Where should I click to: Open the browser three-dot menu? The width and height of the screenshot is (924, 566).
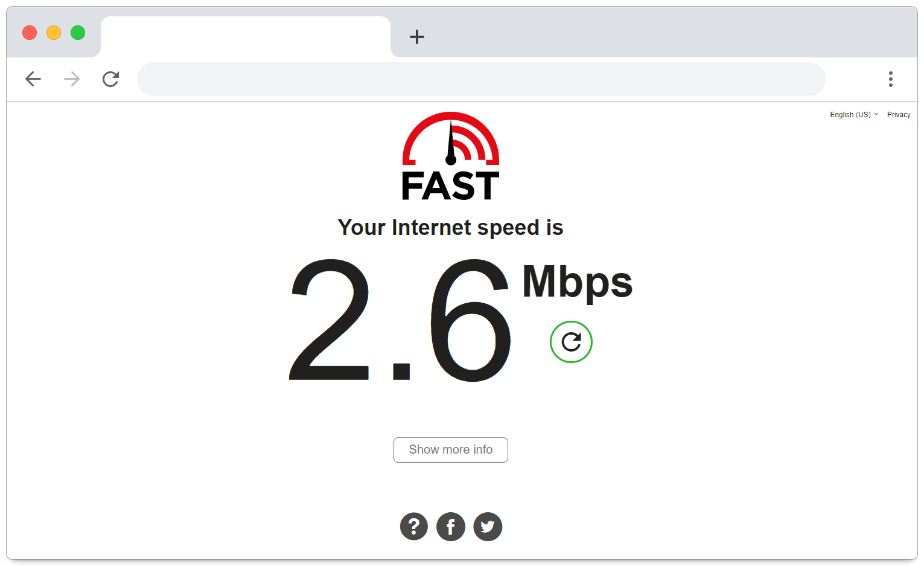coord(890,79)
